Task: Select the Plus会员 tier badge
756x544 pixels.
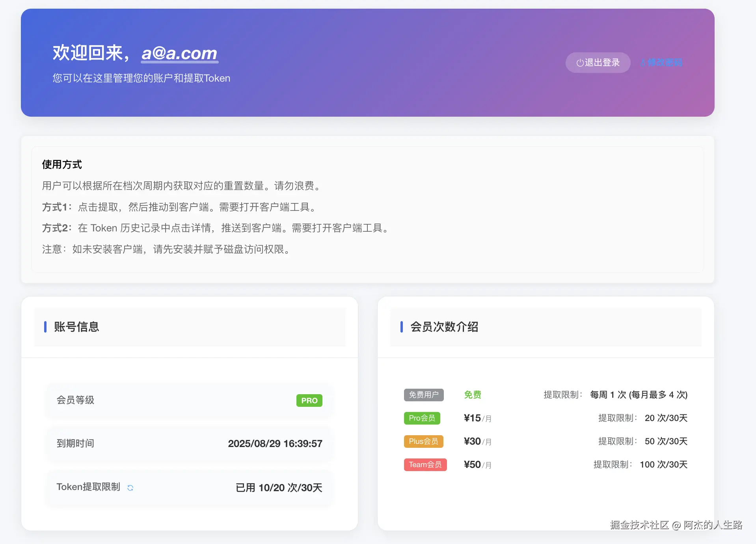Action: [423, 441]
